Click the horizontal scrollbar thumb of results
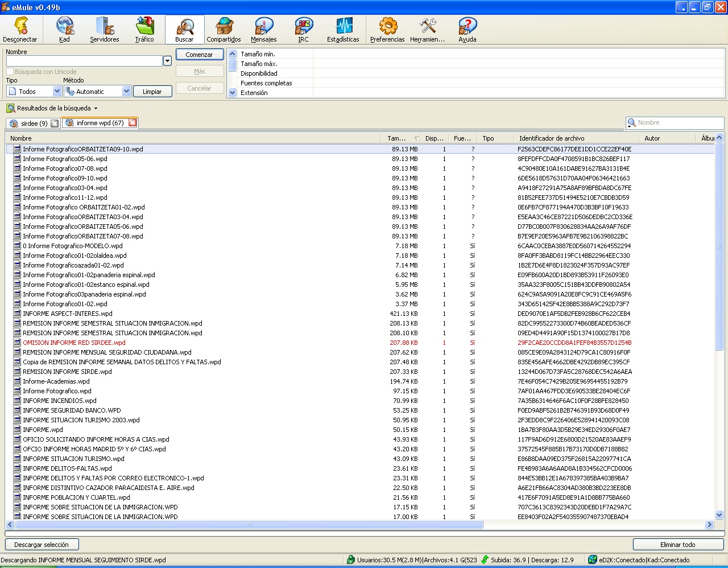This screenshot has width=728, height=568. click(x=249, y=525)
